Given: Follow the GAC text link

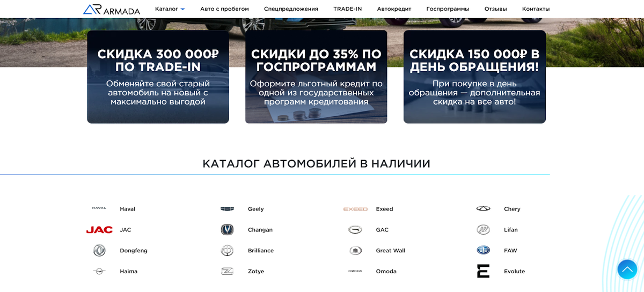Looking at the screenshot, I should click(x=382, y=230).
